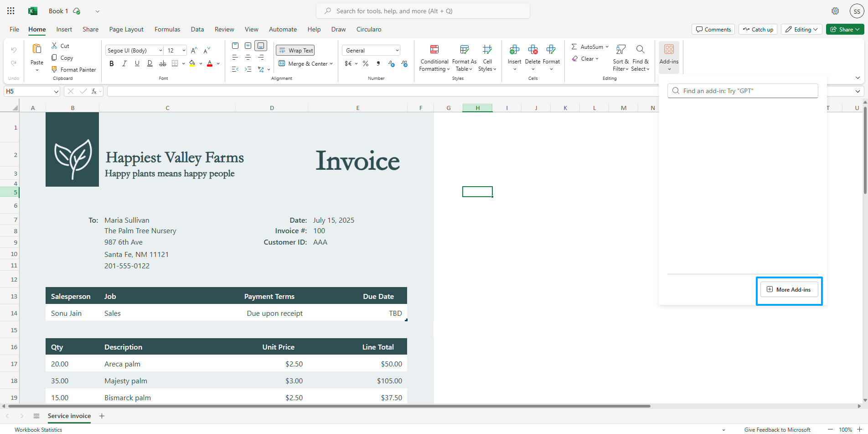Screen dimensions: 868x434
Task: Expand the Editing mode dropdown
Action: point(802,29)
